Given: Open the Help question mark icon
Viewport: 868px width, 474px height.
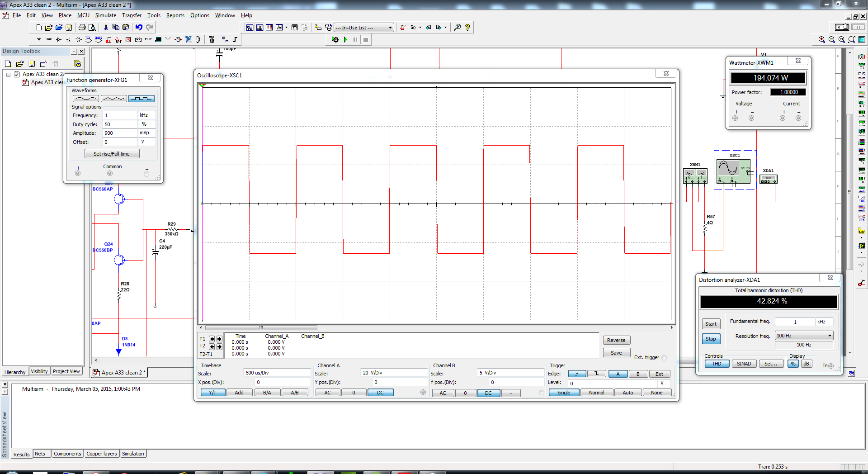Looking at the screenshot, I should pyautogui.click(x=467, y=28).
